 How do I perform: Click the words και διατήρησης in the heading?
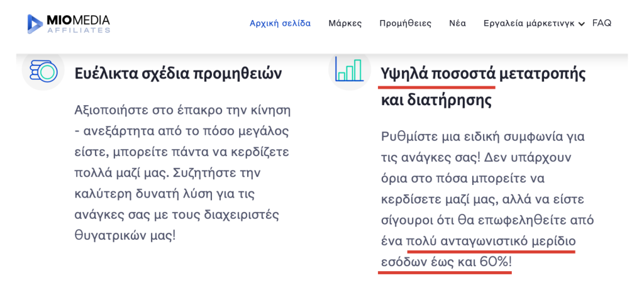(x=436, y=100)
